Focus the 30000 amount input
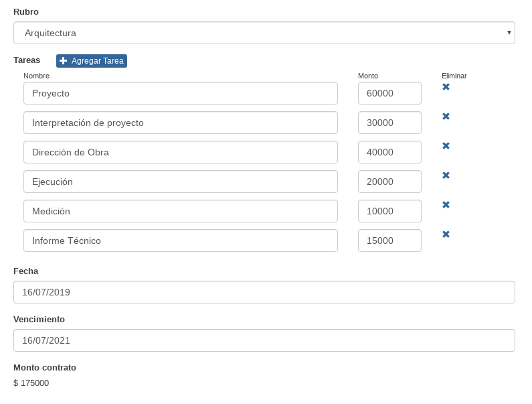532x404 pixels. [389, 123]
